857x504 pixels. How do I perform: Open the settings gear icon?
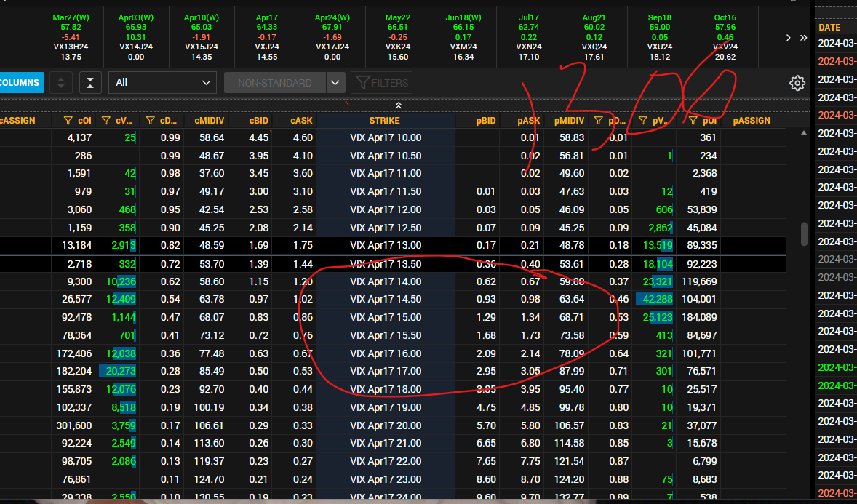point(797,83)
